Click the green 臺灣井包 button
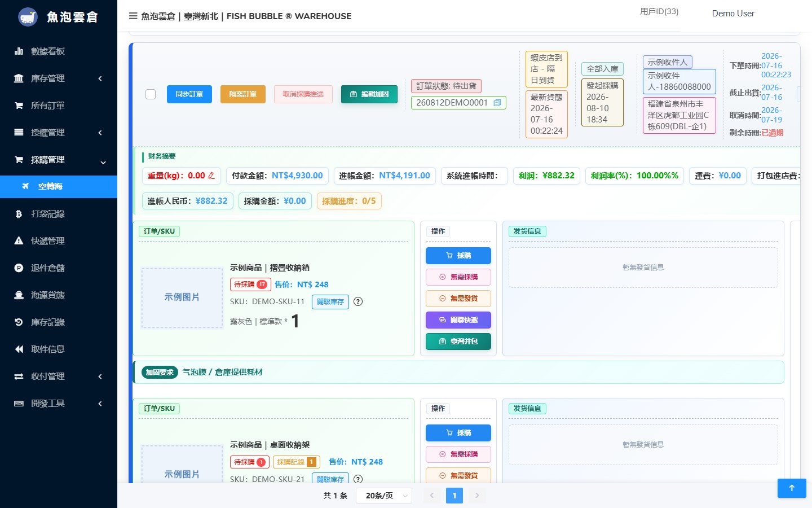Viewport: 812px width, 508px height. pos(458,341)
